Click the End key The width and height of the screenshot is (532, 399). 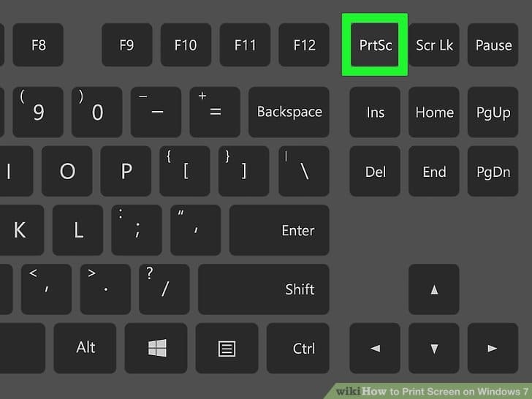point(434,171)
